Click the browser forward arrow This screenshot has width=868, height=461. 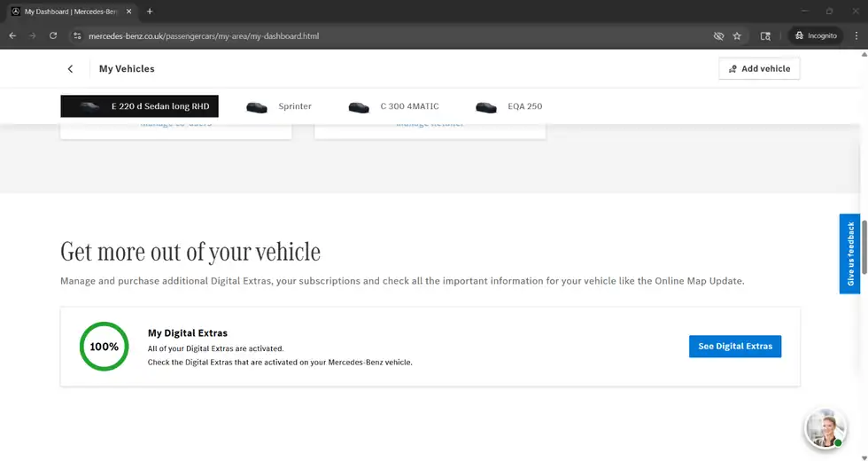tap(33, 35)
